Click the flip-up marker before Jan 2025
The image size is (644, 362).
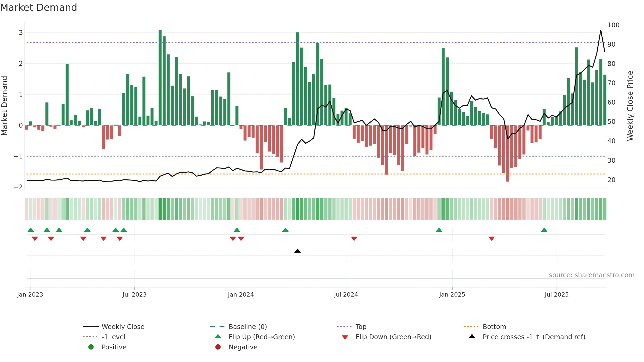point(439,230)
